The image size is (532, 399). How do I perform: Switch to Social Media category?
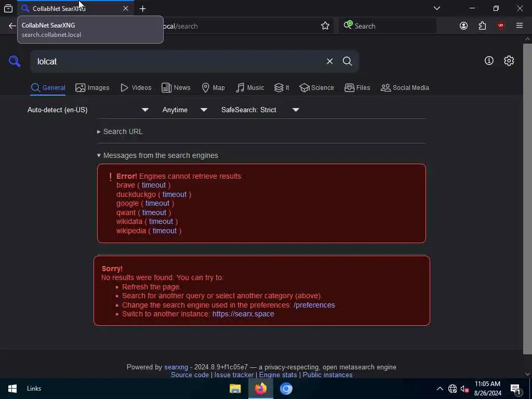point(405,88)
